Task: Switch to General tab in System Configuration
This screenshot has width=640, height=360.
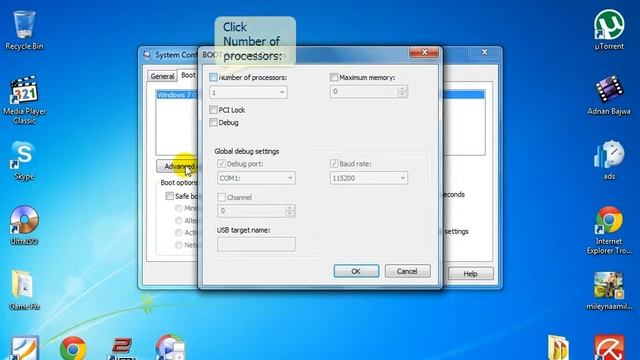Action: point(162,76)
